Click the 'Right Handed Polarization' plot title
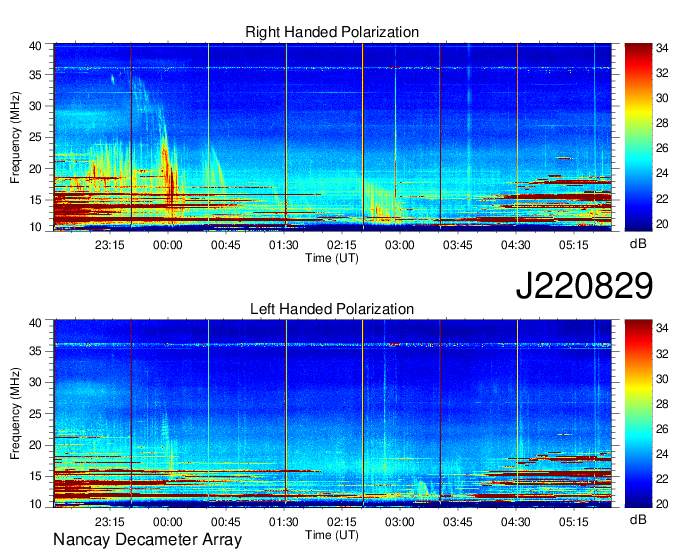680x552 pixels. click(x=332, y=32)
